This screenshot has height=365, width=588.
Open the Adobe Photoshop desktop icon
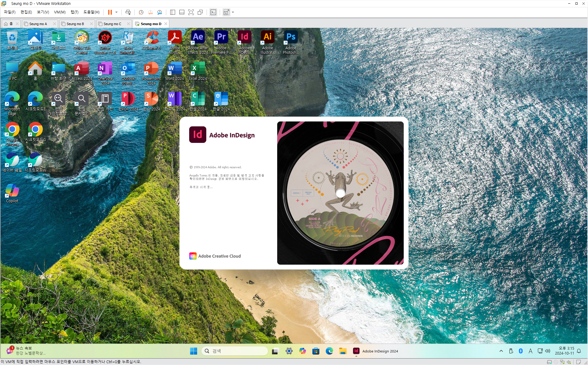(x=291, y=42)
